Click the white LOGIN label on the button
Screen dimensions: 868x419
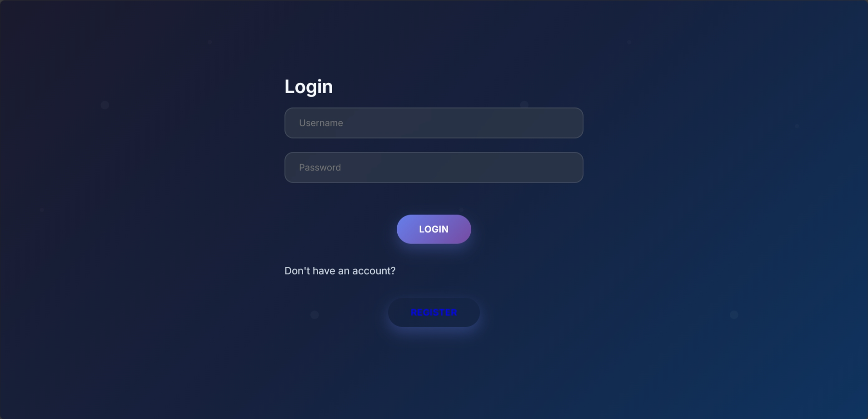[434, 229]
